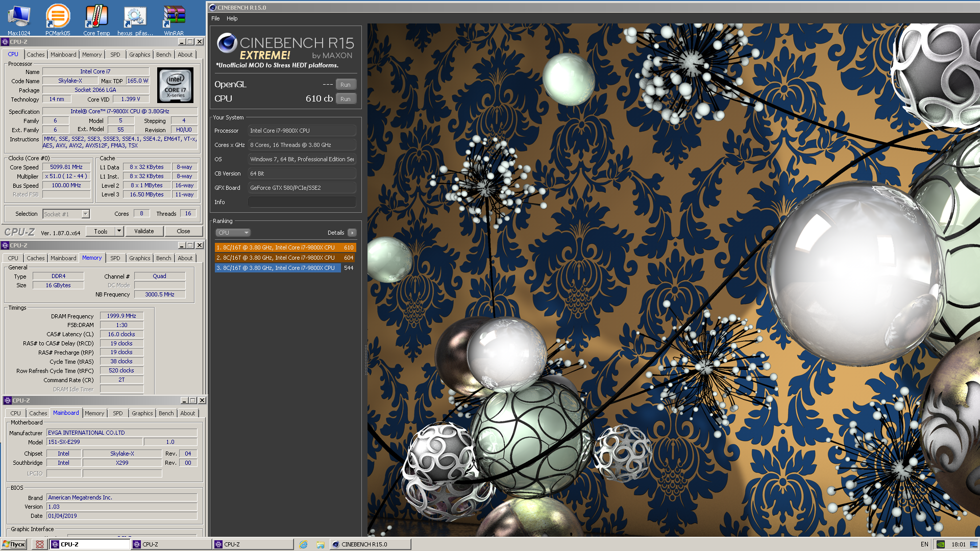980x551 pixels.
Task: Switch to Mainboard tab in top CPU-Z window
Action: tap(63, 55)
